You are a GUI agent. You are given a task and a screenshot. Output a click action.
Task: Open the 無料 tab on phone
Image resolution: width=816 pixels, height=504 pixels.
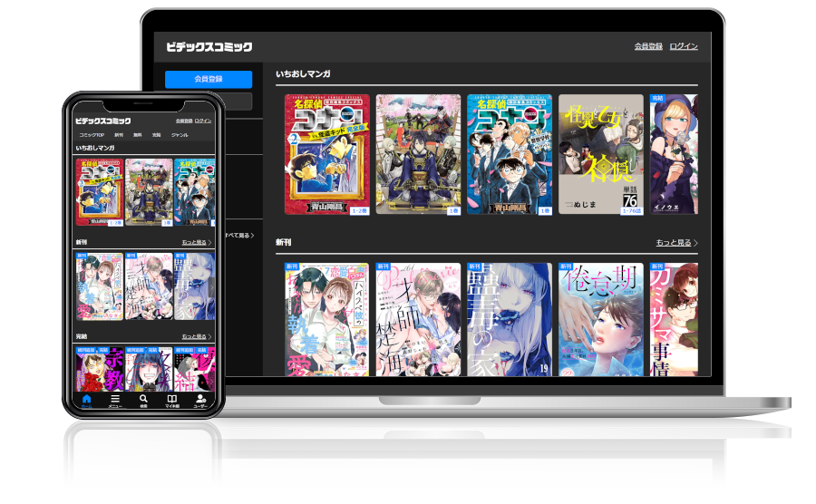coord(138,135)
